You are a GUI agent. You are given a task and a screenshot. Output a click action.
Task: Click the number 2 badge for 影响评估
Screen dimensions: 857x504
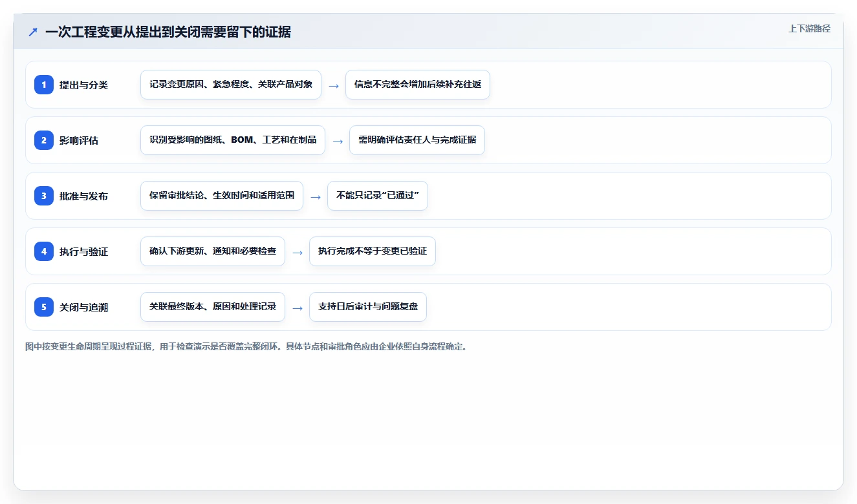(x=44, y=140)
